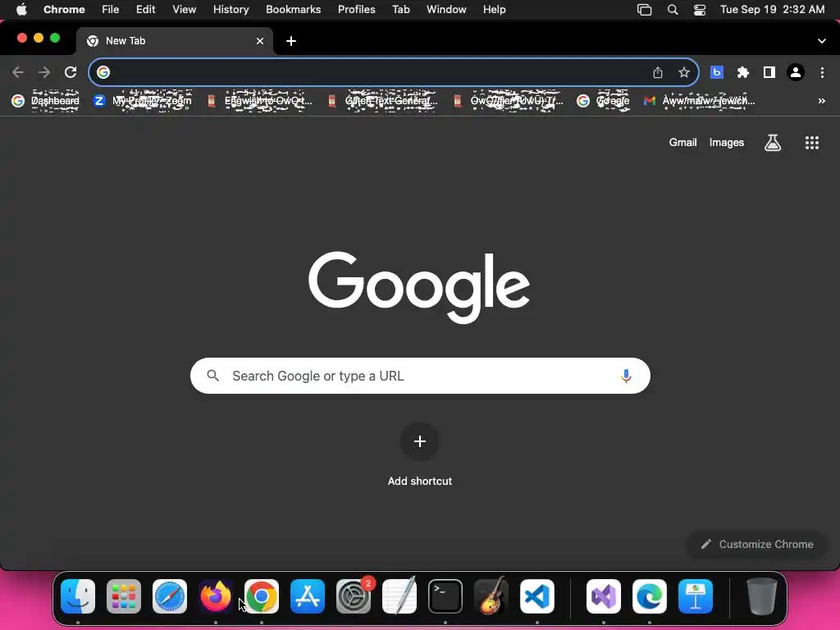Open the Google apps grid
Viewport: 840px width, 630px height.
tap(812, 143)
